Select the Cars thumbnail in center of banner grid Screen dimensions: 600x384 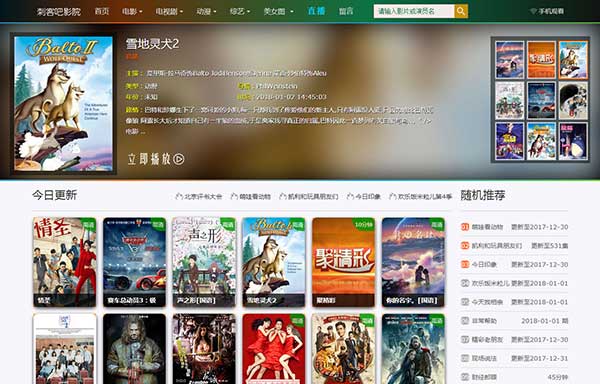tap(541, 101)
